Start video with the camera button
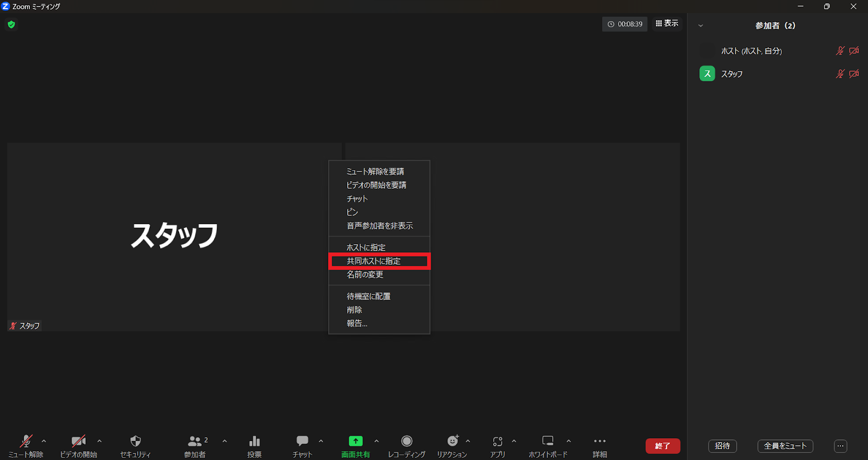The image size is (868, 460). coord(79,442)
